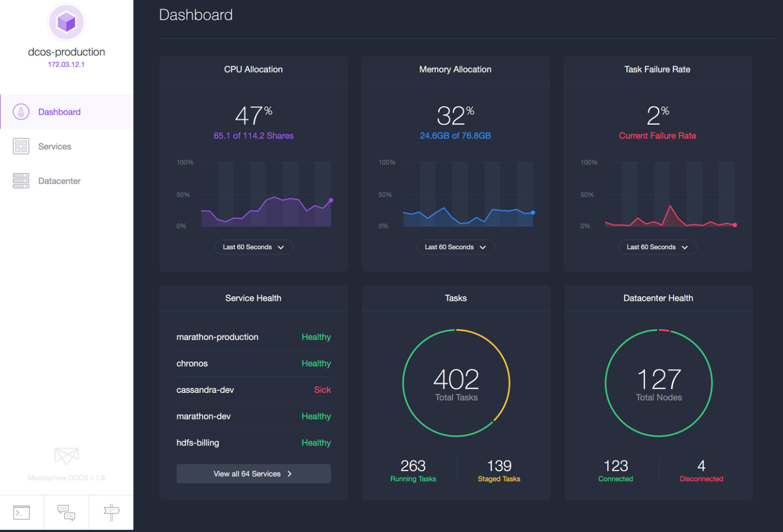The image size is (783, 532).
Task: Click View all 64 Services button
Action: click(253, 474)
